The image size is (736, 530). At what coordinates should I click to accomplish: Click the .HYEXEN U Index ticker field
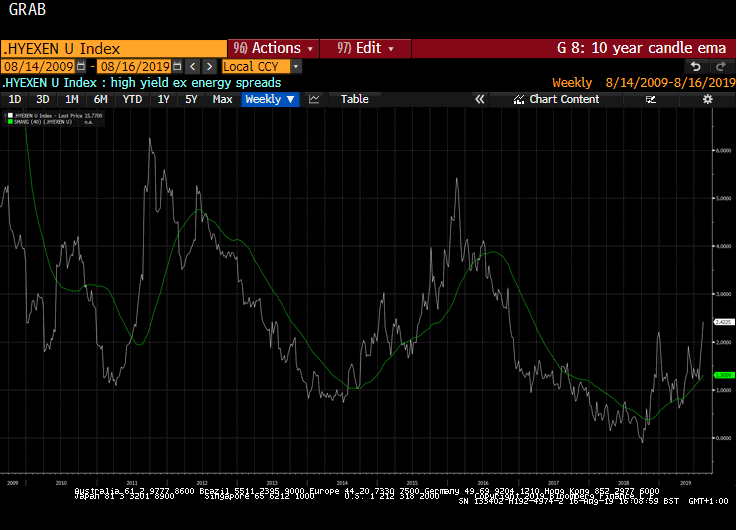tap(114, 48)
